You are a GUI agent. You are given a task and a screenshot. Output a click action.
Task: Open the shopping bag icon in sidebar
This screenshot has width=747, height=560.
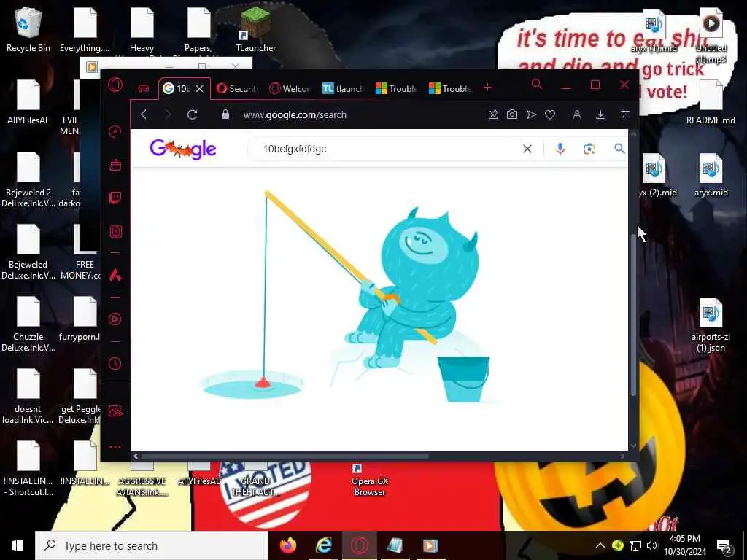click(115, 165)
